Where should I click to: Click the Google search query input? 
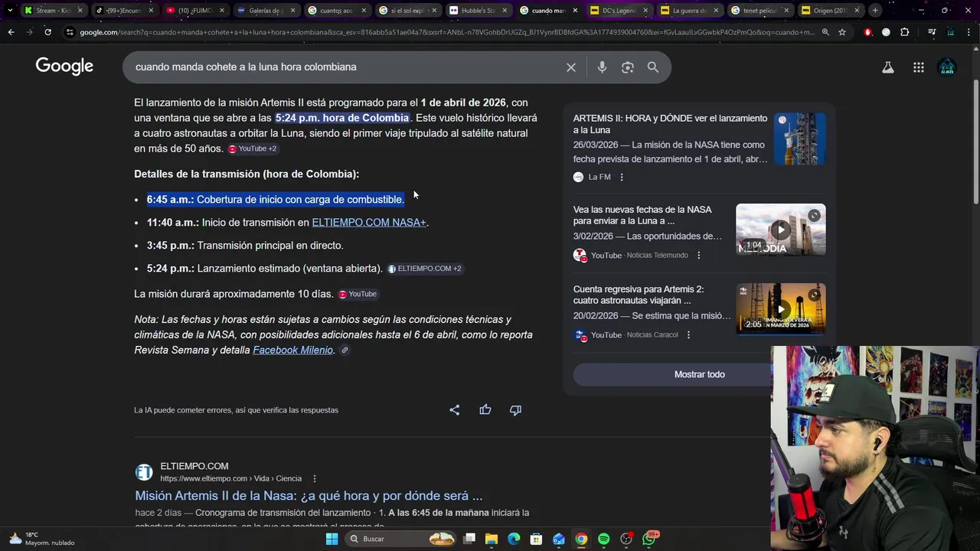[x=345, y=67]
